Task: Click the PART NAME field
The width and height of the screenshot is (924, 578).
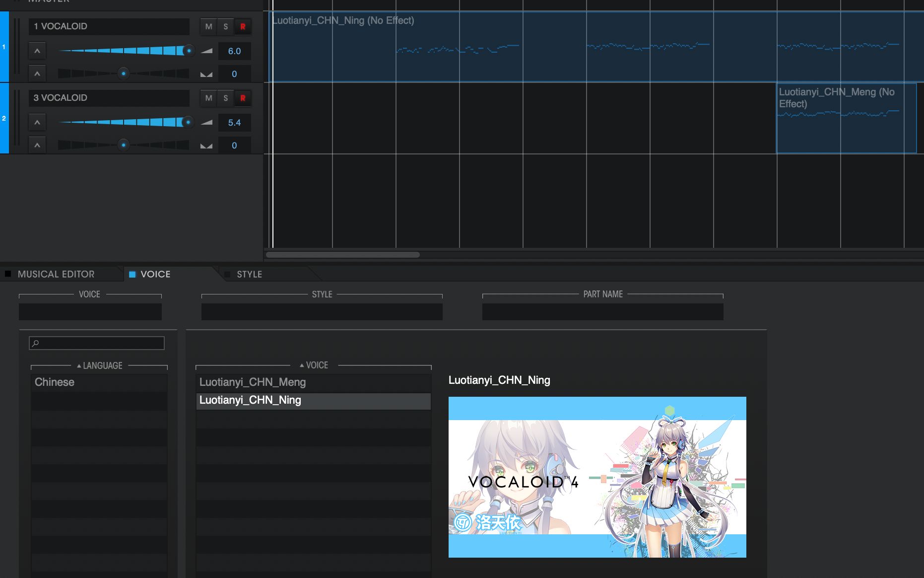Action: point(603,312)
